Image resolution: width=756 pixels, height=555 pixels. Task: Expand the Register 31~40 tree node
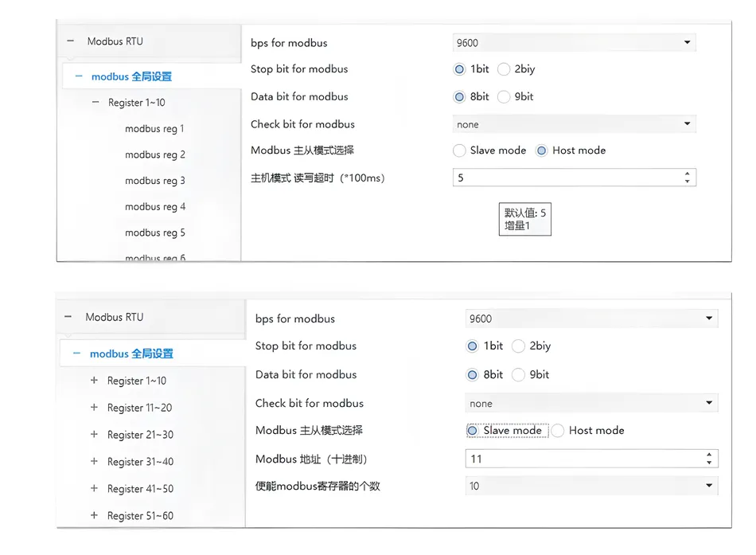point(94,462)
